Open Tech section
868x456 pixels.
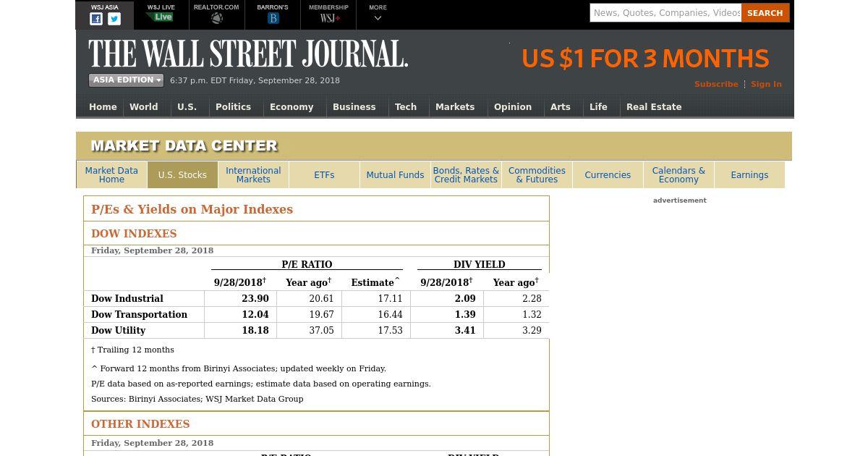(405, 106)
